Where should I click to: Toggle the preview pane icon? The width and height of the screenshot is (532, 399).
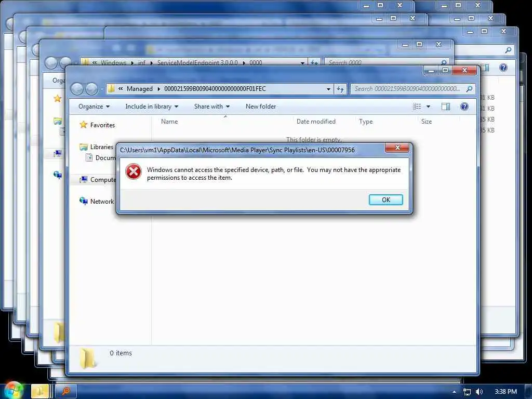point(445,107)
